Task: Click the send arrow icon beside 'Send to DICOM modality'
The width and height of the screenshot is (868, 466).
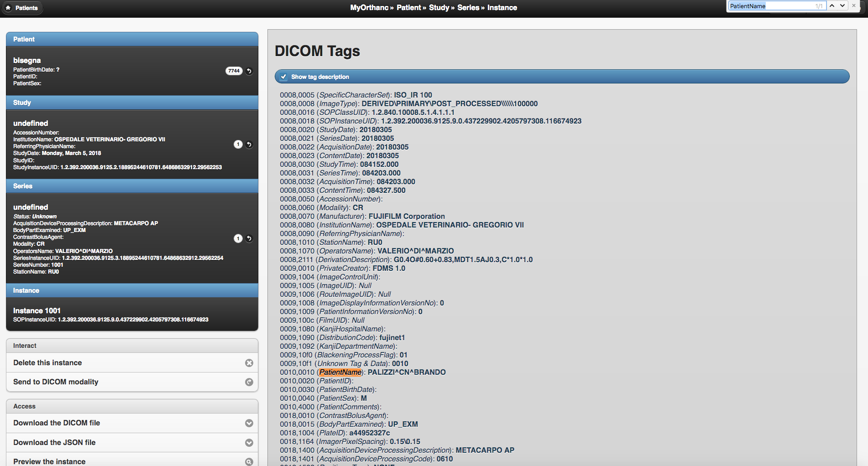Action: click(249, 382)
